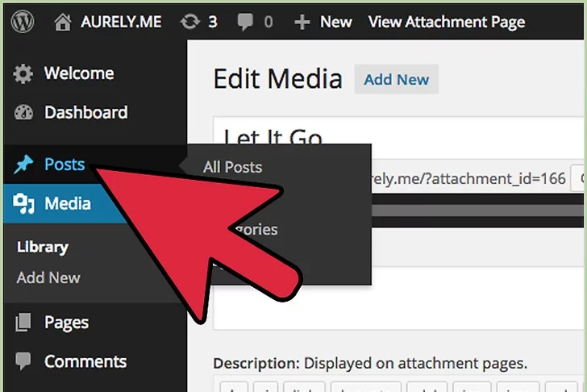Click the comment bubble in admin bar
This screenshot has height=392, width=587.
[245, 22]
